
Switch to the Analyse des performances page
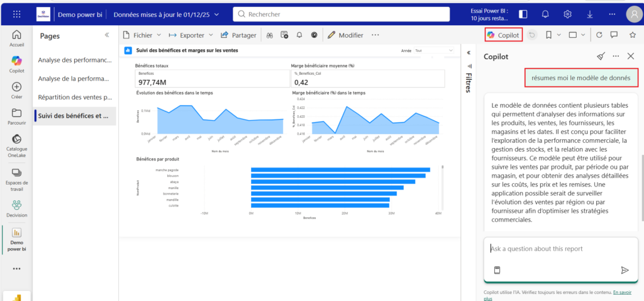click(74, 60)
